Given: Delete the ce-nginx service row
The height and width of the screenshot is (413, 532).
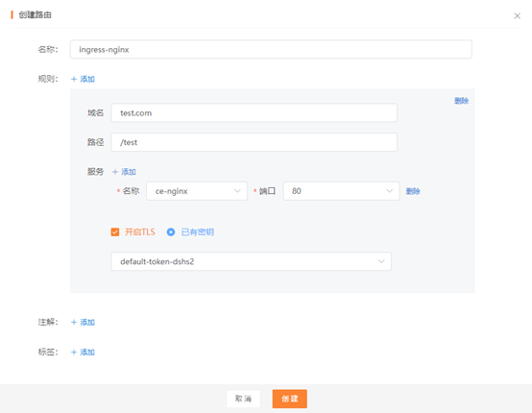Looking at the screenshot, I should click(x=413, y=191).
